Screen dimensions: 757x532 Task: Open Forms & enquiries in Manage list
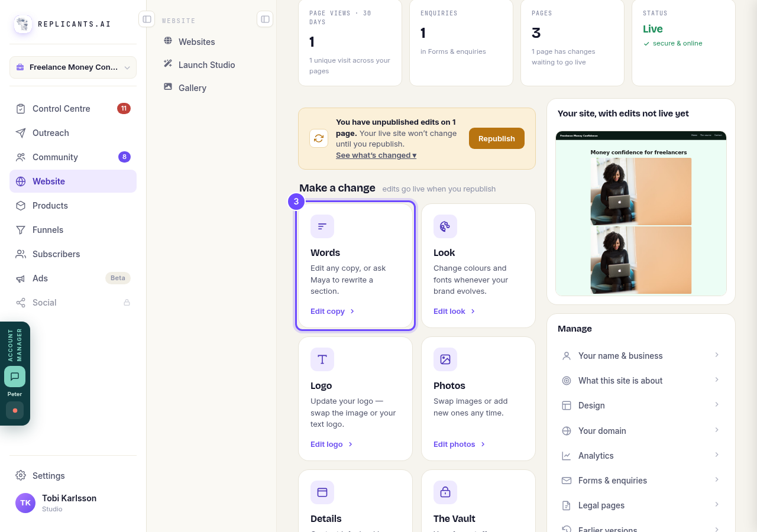coord(641,481)
